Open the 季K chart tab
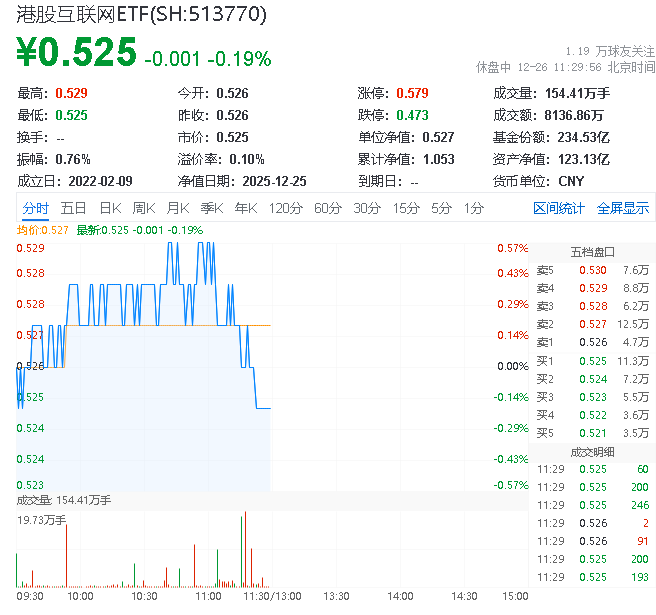The width and height of the screenshot is (656, 615). (x=211, y=208)
